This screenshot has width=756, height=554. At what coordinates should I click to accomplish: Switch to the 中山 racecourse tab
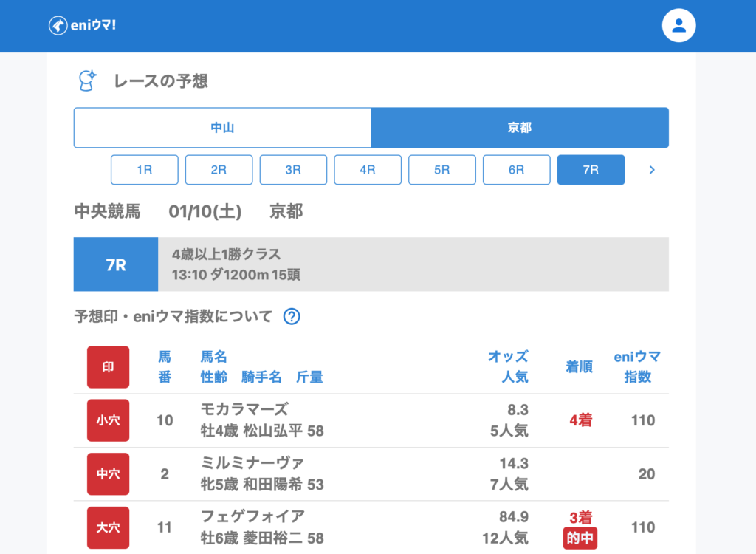click(222, 128)
